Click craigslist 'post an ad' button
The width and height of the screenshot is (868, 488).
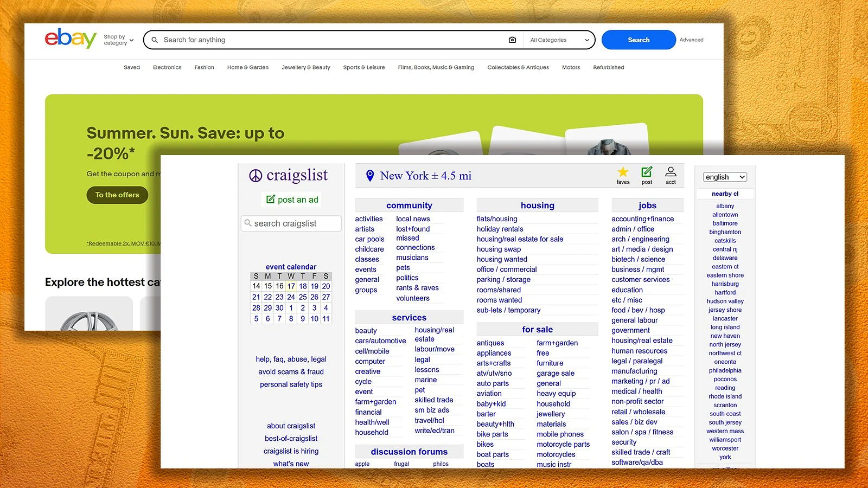[x=292, y=200]
